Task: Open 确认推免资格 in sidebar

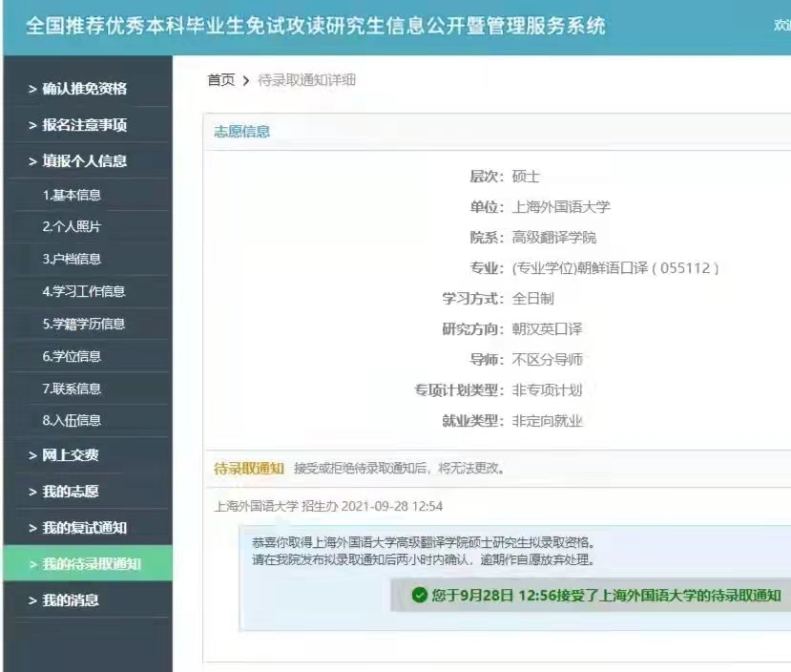Action: pyautogui.click(x=84, y=89)
